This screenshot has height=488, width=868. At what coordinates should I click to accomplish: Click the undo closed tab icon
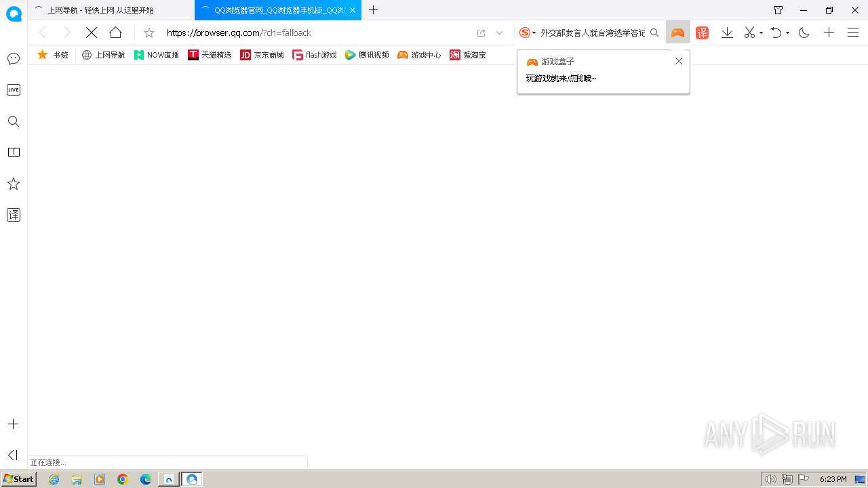pos(776,33)
